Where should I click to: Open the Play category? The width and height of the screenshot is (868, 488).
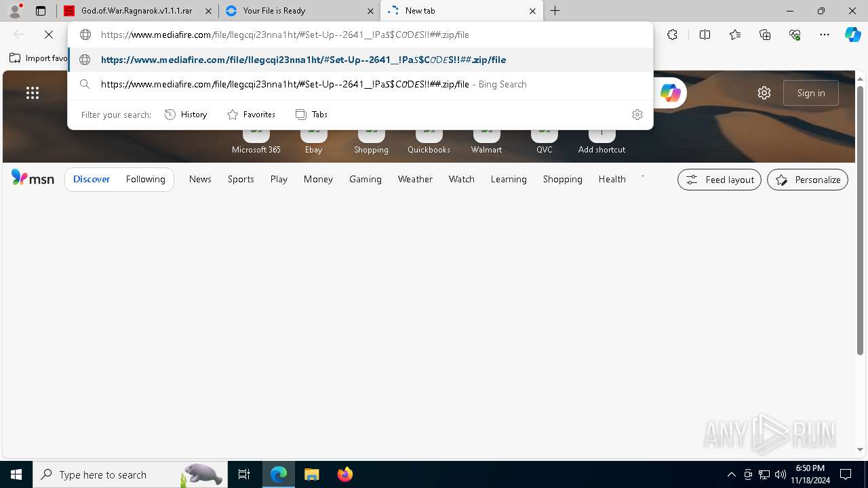tap(279, 179)
